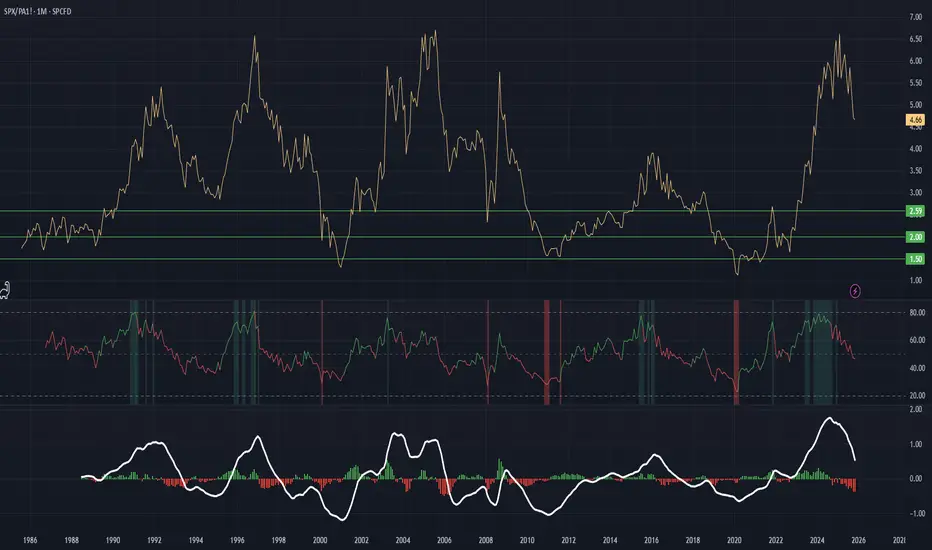932x550 pixels.
Task: Click the 1986 label on time axis
Action: 30,540
